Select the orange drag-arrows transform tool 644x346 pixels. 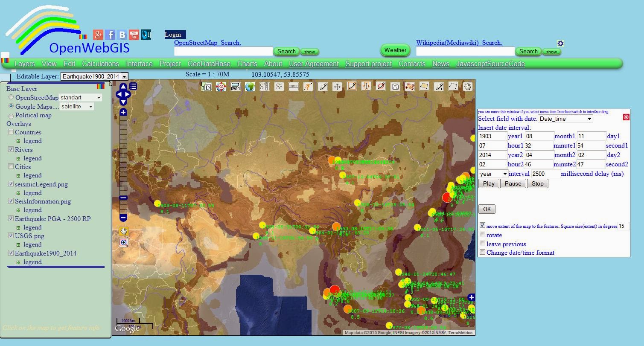(366, 86)
